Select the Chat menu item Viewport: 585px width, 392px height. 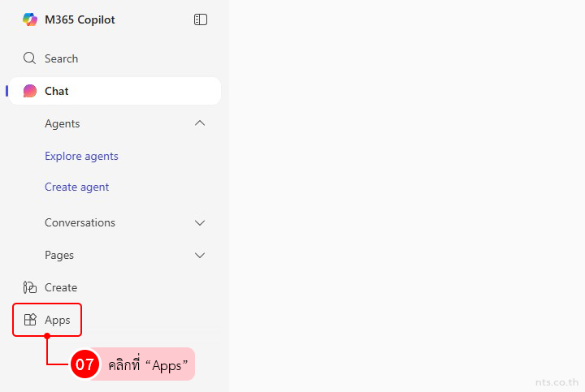57,91
